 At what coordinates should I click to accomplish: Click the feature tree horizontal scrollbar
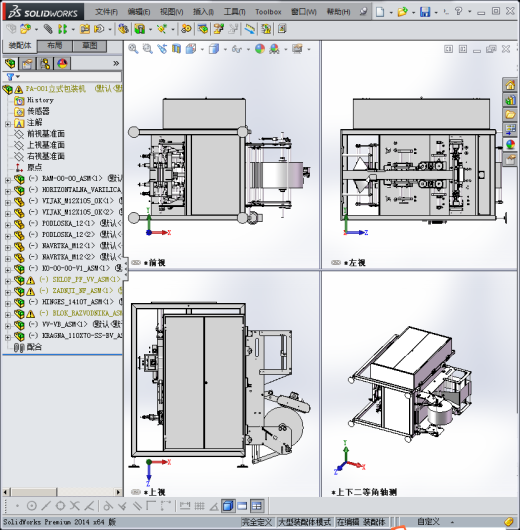click(62, 492)
